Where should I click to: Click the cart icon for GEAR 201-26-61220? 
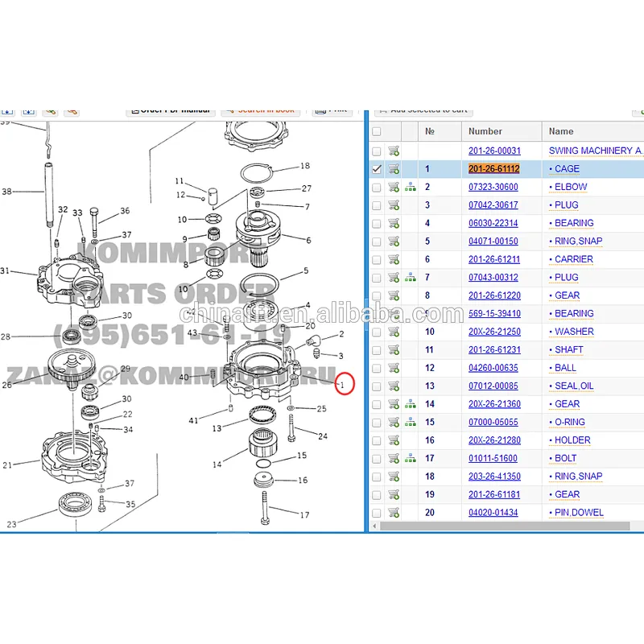[394, 295]
